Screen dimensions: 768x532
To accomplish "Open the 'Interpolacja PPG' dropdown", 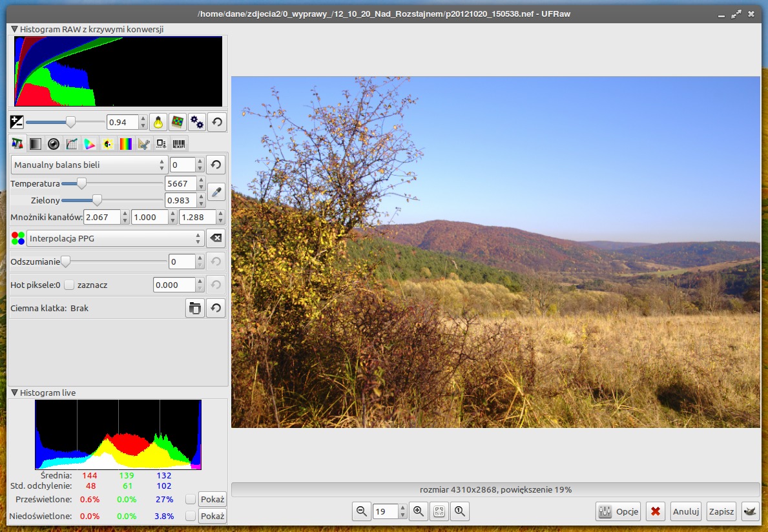I will tap(115, 238).
